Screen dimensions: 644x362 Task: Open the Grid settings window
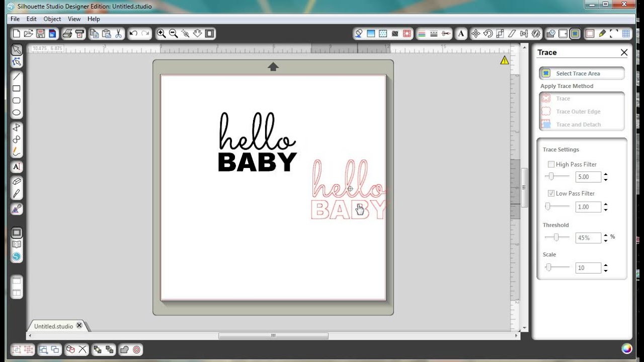pyautogui.click(x=626, y=34)
